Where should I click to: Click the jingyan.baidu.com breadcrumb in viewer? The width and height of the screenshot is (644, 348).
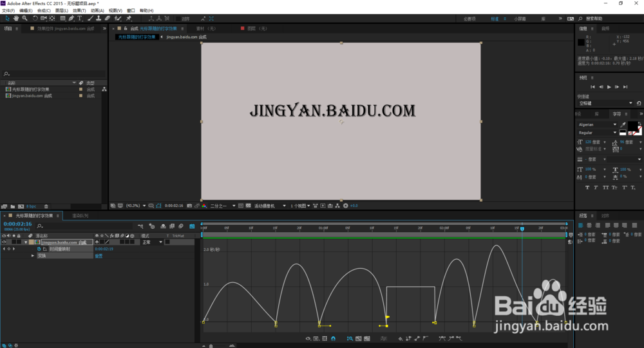tap(187, 37)
